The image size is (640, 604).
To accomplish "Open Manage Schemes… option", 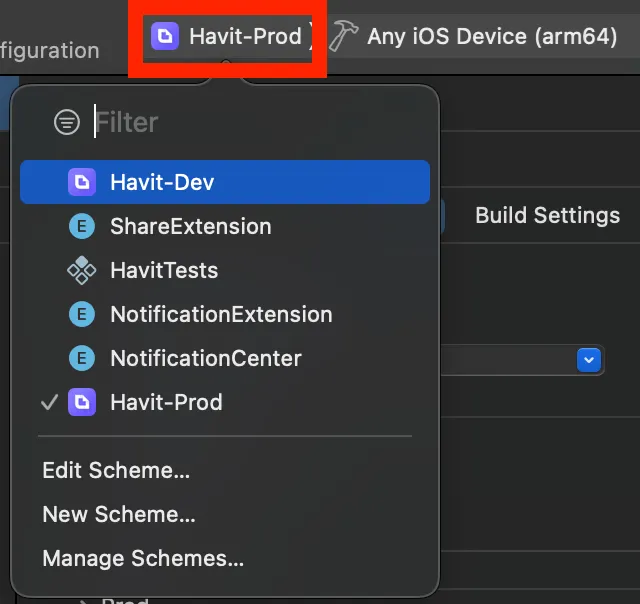I will [143, 559].
